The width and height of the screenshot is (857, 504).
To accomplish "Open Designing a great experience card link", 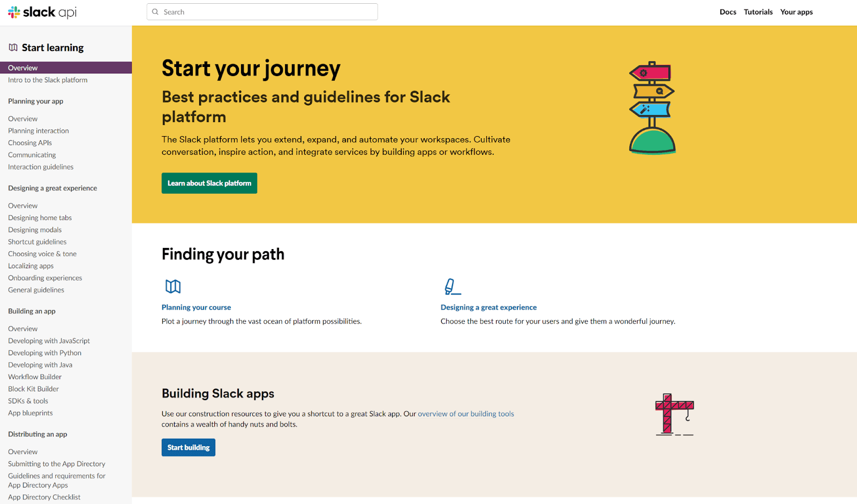I will tap(488, 307).
